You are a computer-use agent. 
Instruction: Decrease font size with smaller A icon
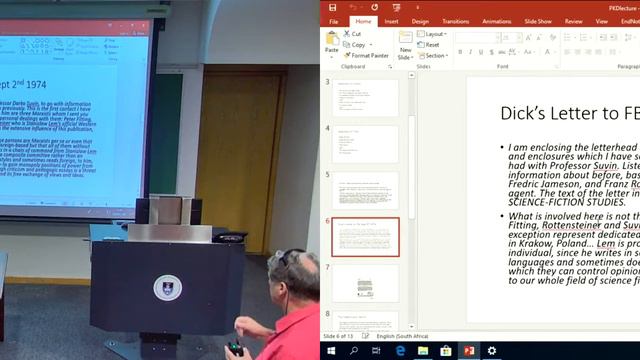tap(539, 38)
